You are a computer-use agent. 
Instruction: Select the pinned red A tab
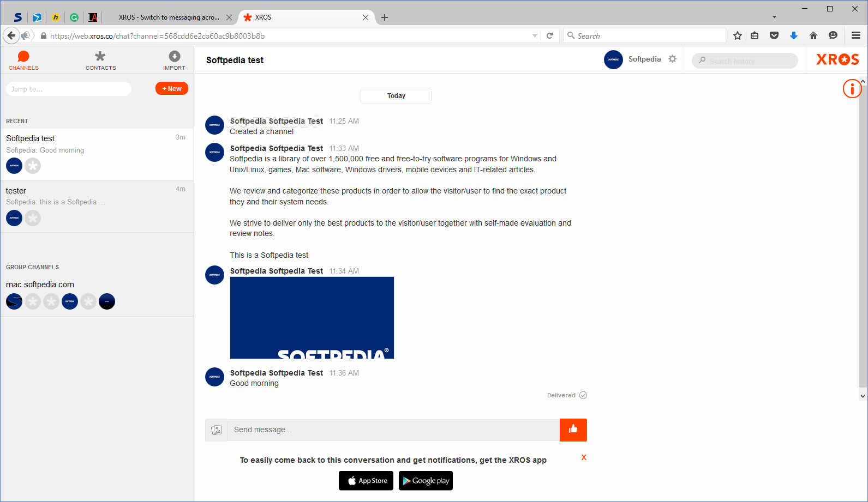click(x=93, y=17)
